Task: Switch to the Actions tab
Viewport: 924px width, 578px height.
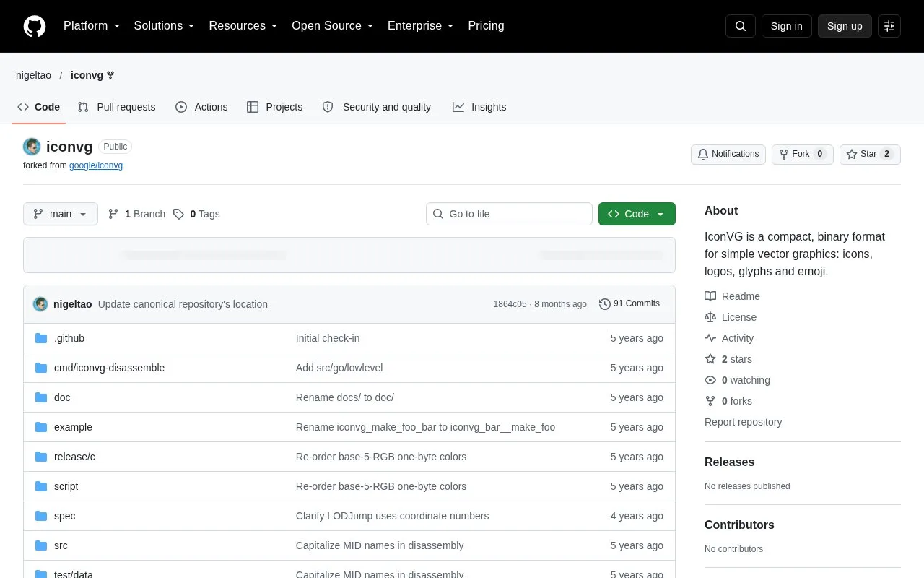Action: (201, 107)
